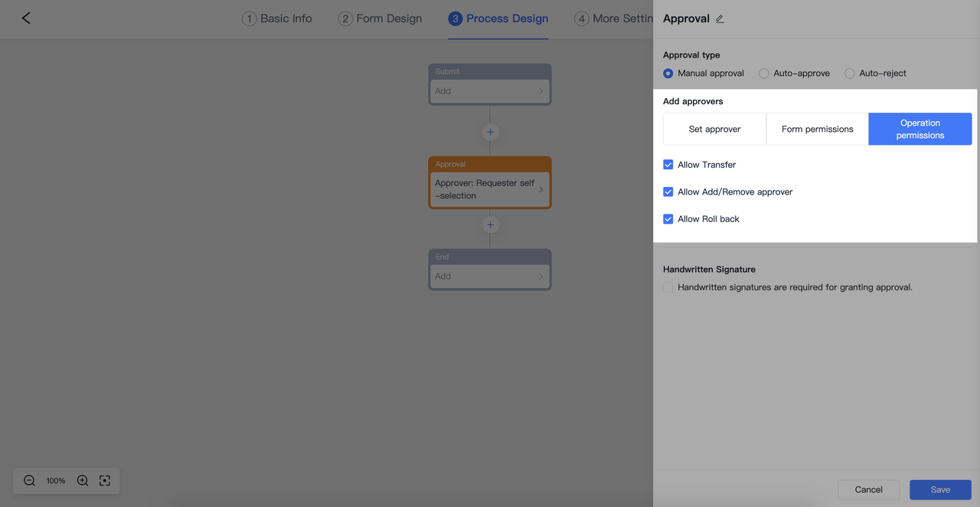Zoom in the process canvas

pos(83,481)
